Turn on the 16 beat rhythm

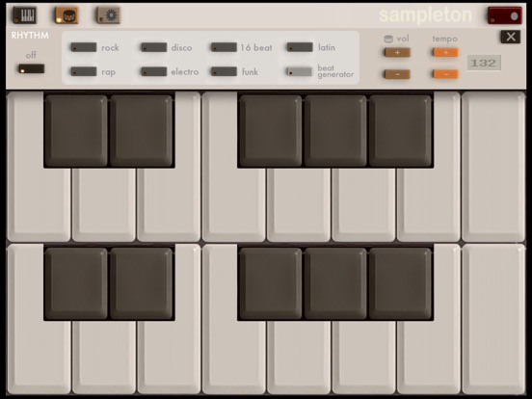(x=224, y=47)
